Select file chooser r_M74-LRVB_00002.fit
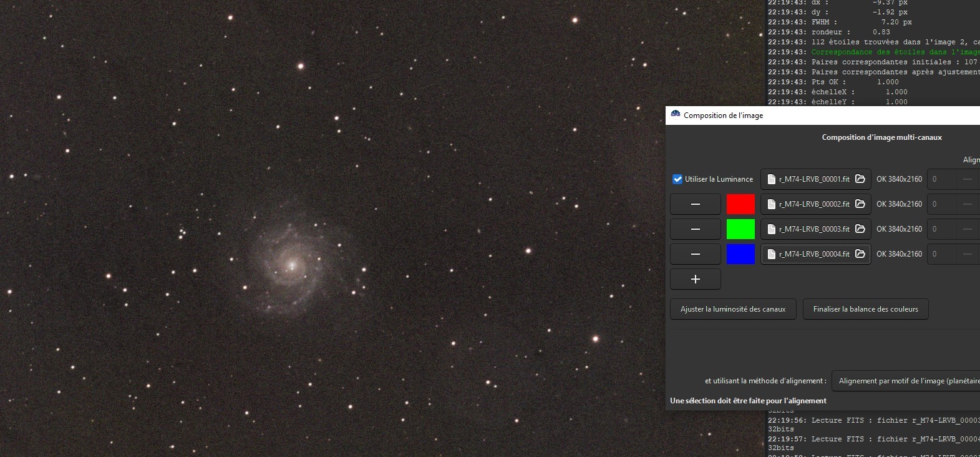This screenshot has height=457, width=980. tap(816, 204)
